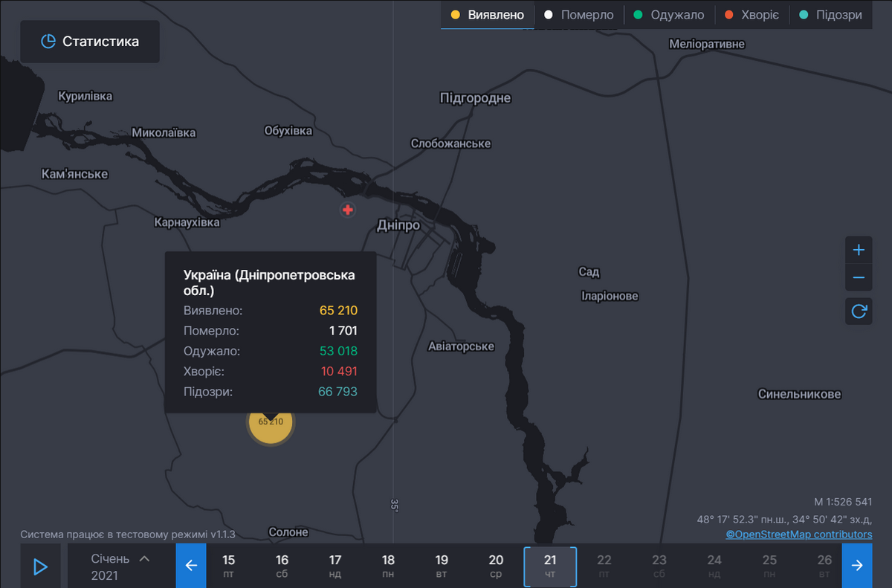892x588 pixels.
Task: Click the red cross hospital marker
Action: (348, 210)
